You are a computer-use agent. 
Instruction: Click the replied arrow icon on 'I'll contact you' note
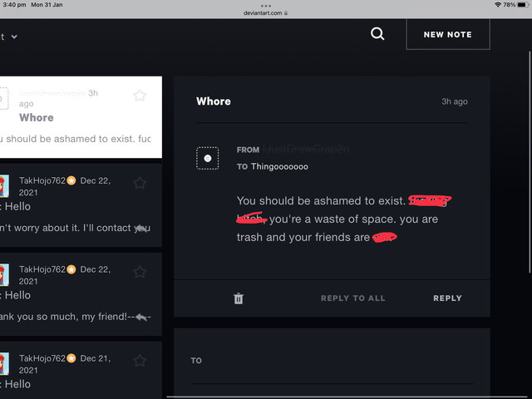(142, 229)
